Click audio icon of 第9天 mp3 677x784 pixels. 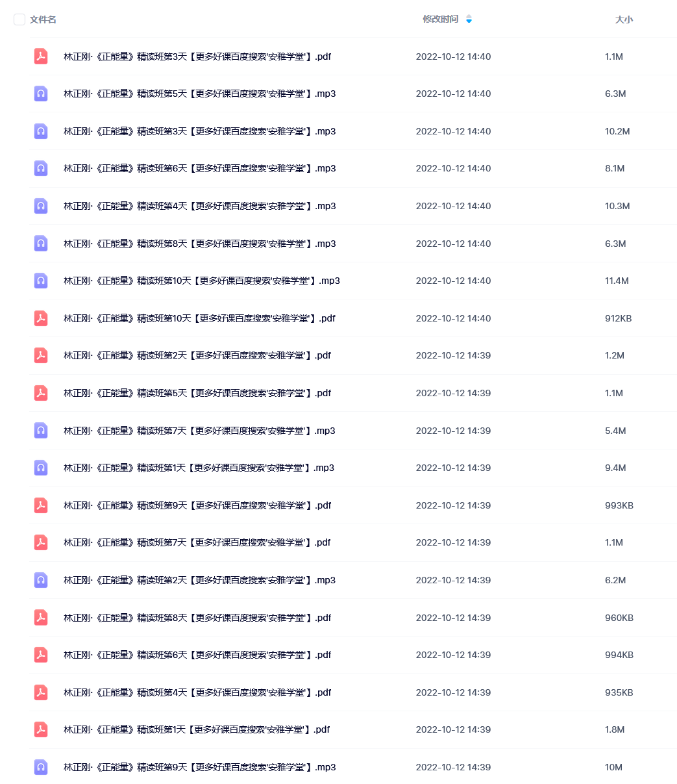[41, 767]
